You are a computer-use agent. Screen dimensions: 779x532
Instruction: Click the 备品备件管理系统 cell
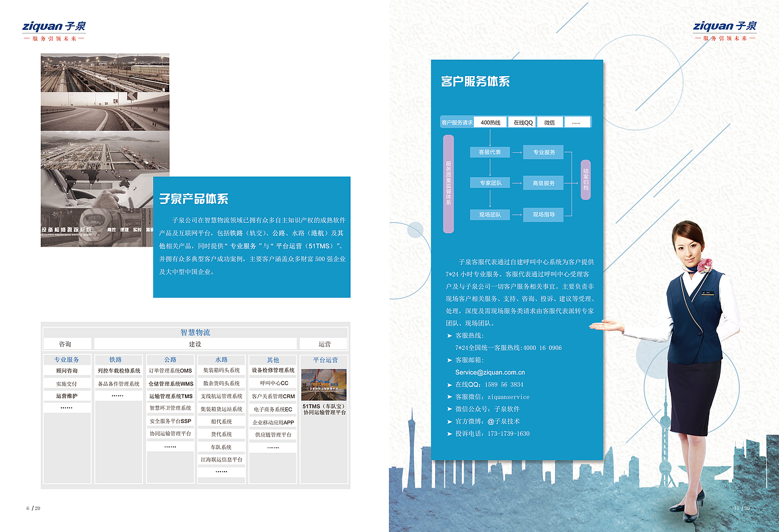119,384
